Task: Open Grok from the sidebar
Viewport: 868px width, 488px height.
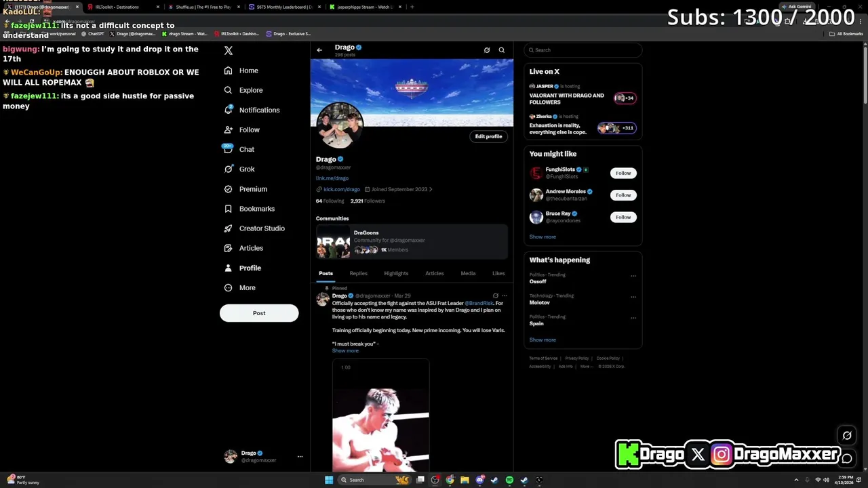Action: pos(239,169)
